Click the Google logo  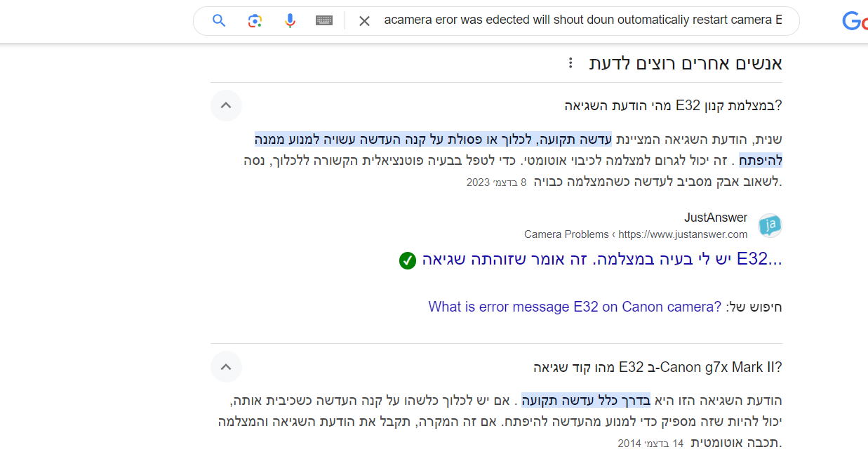click(x=855, y=20)
